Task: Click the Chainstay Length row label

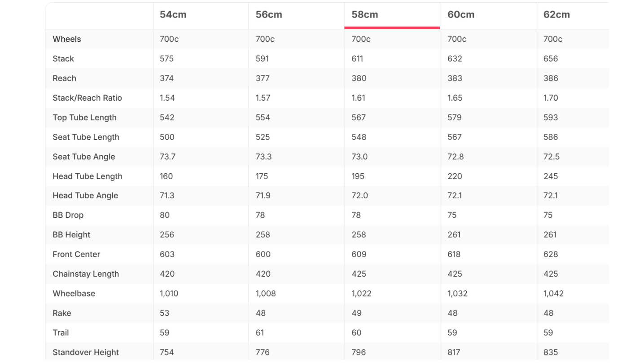Action: (x=86, y=274)
